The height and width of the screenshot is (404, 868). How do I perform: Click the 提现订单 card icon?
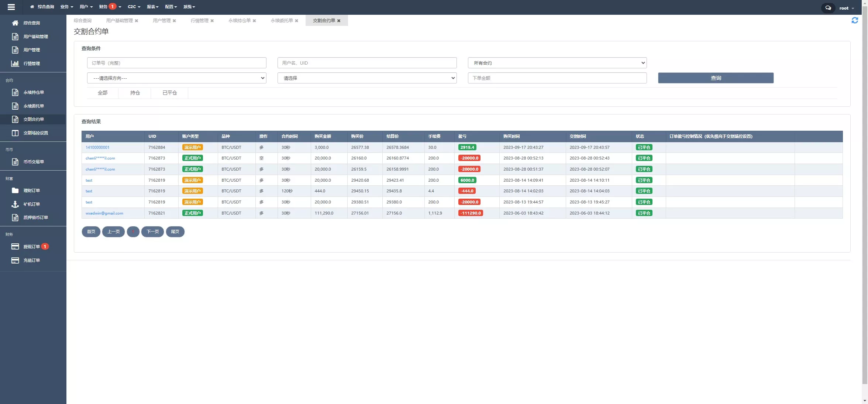15,247
